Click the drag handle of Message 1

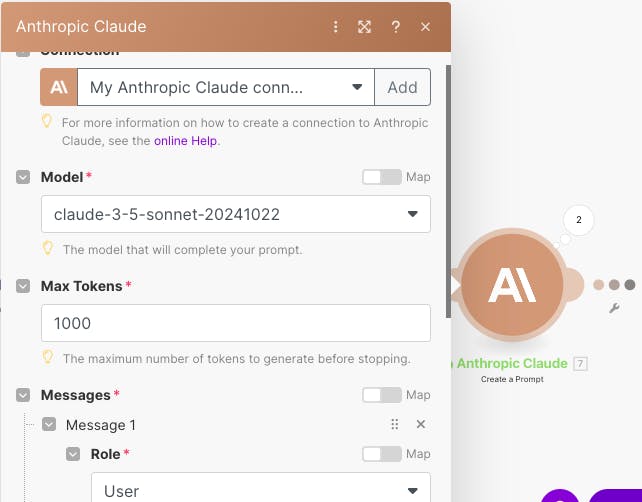[395, 424]
